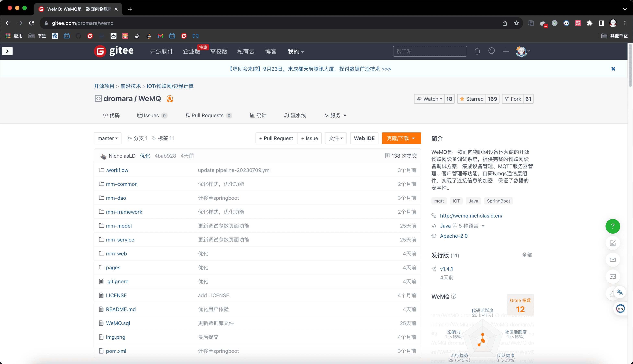Expand the left sidebar arrow toggle
633x364 pixels.
7,51
